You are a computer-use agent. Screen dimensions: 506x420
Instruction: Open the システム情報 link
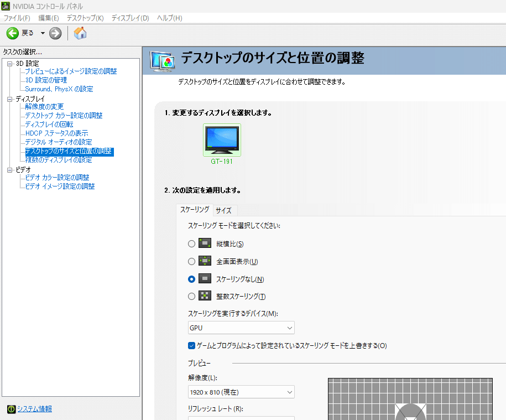click(x=34, y=409)
